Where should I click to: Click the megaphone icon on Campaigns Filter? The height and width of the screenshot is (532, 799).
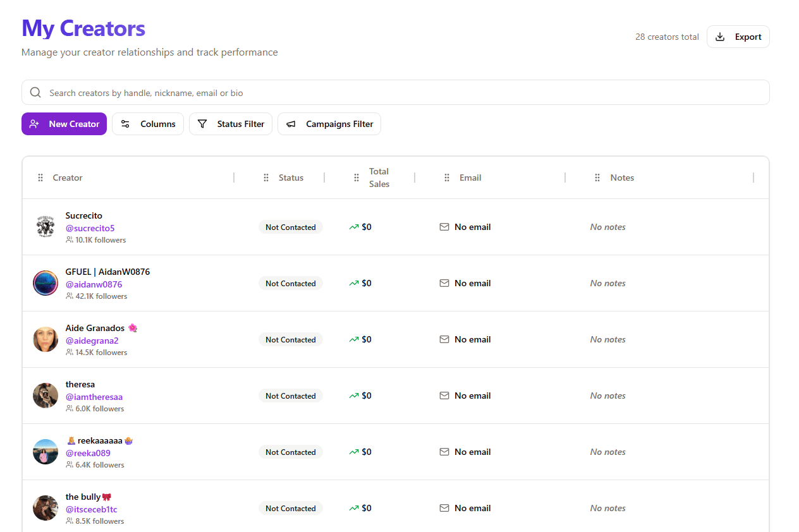click(291, 124)
